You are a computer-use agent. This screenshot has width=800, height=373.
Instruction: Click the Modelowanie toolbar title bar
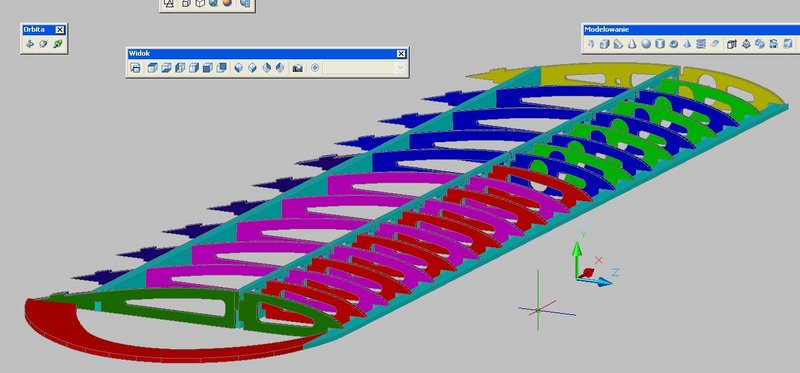pyautogui.click(x=692, y=30)
